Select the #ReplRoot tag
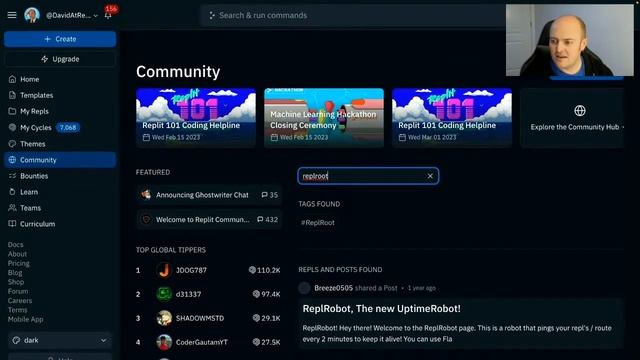This screenshot has height=360, width=640. 318,223
